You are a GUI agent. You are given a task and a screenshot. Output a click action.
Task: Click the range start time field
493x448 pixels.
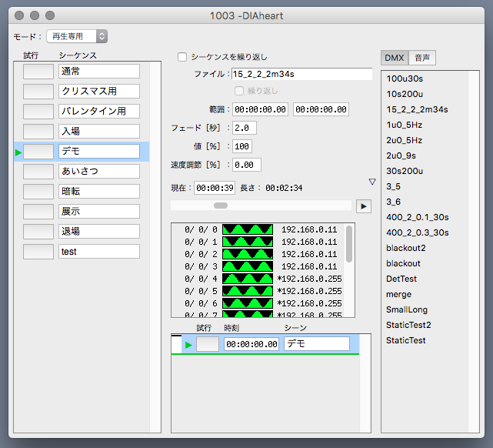click(x=260, y=109)
